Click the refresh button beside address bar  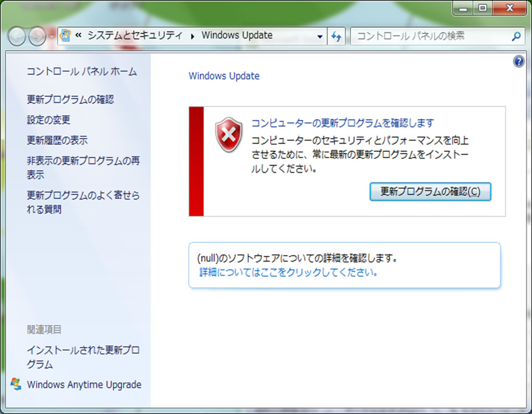(x=336, y=37)
